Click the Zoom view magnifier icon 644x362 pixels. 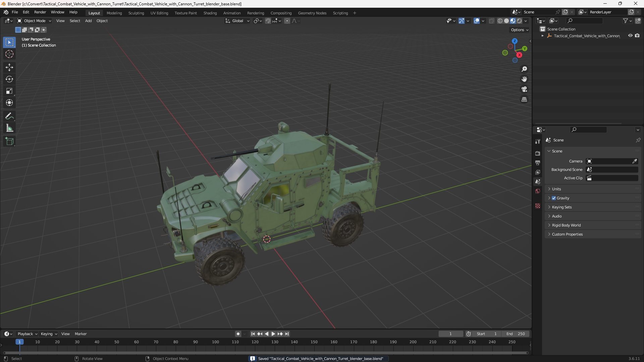[x=524, y=69]
